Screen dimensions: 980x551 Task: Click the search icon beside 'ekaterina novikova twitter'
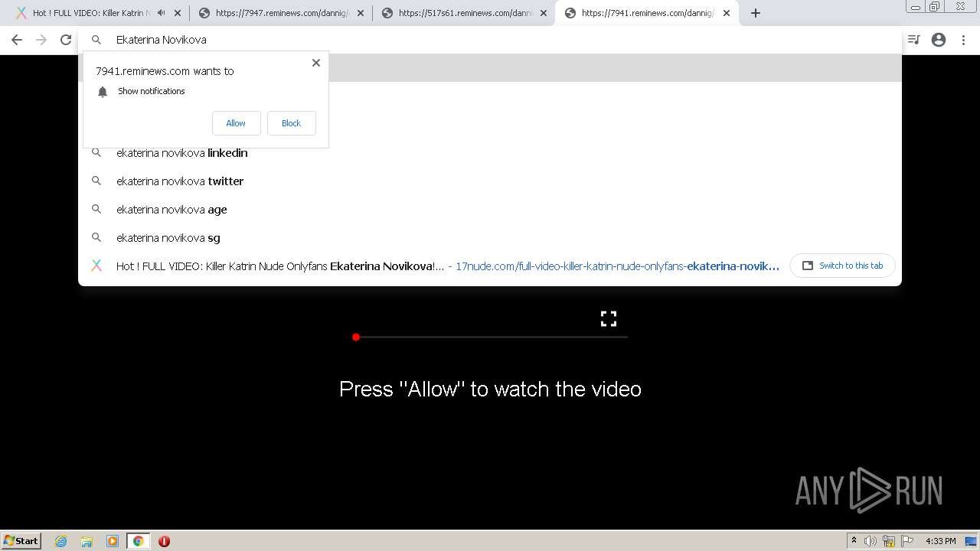(96, 181)
